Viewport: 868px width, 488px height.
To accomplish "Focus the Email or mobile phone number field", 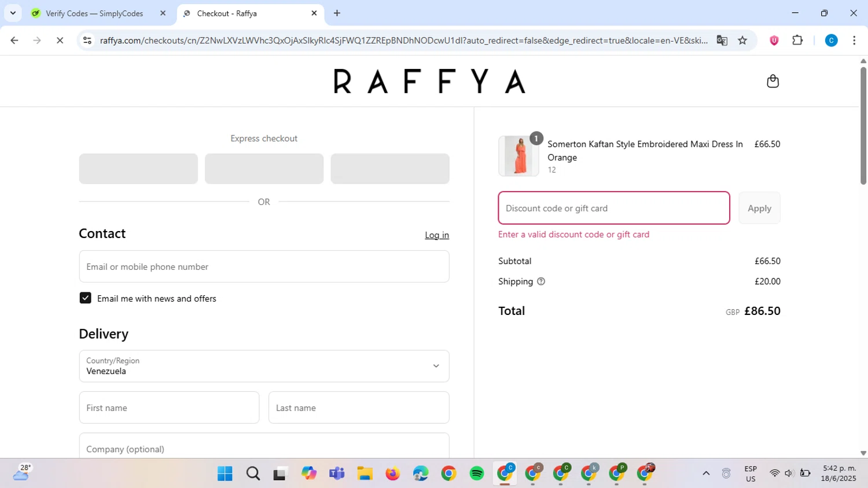I will click(x=264, y=266).
